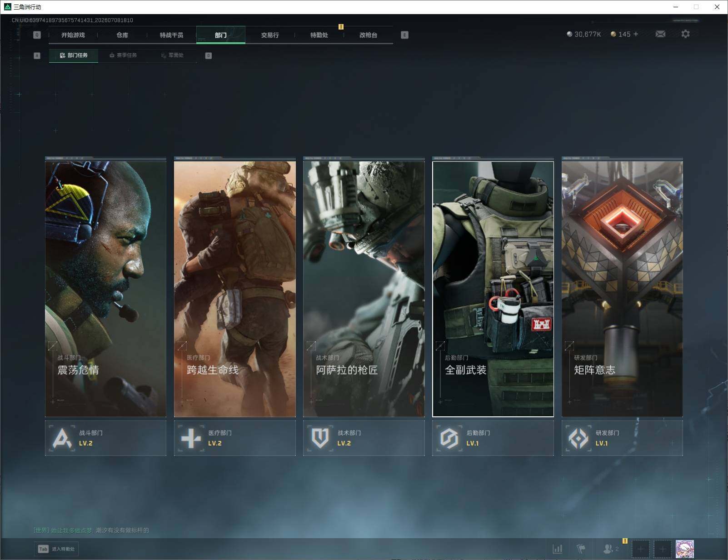Open the 特勤处 tab
The image size is (728, 560).
[319, 35]
